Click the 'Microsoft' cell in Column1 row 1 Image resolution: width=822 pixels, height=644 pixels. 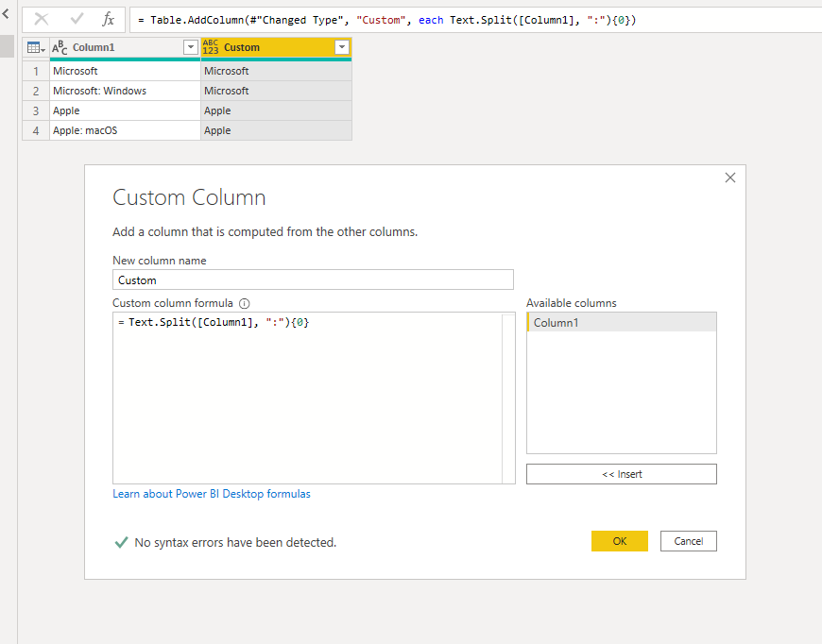click(125, 71)
